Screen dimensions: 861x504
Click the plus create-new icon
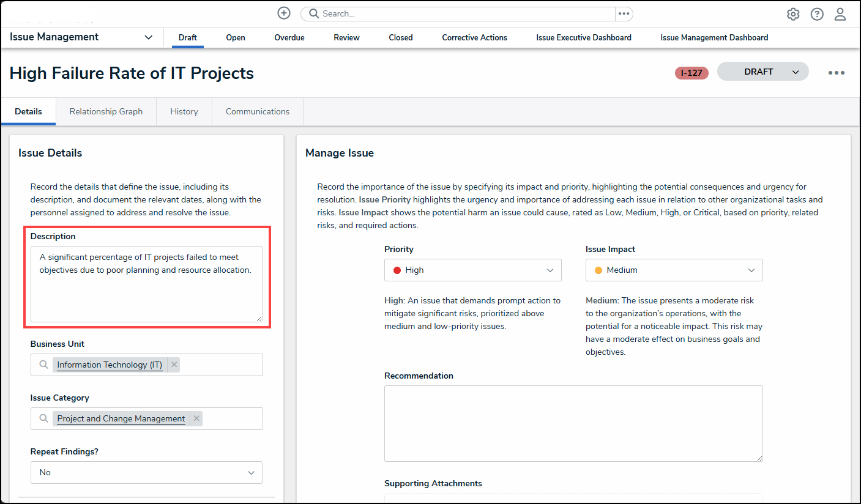pyautogui.click(x=284, y=13)
